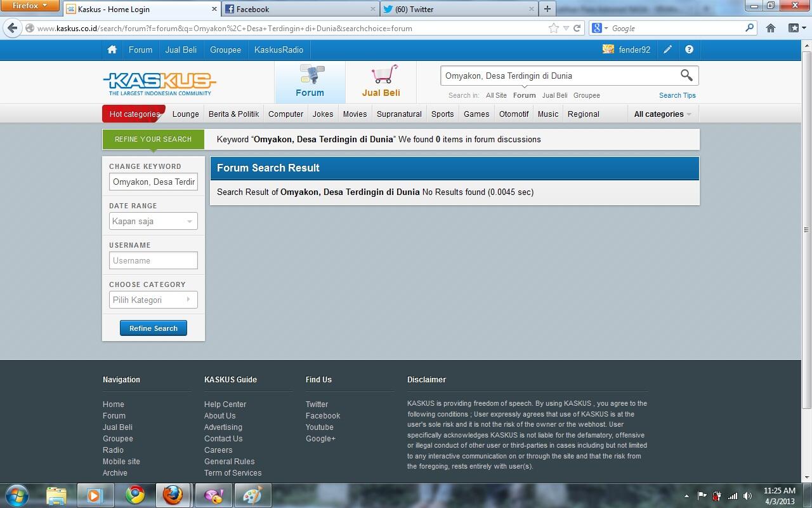Open Hot categories menu item
Screen dimensions: 812x508
pos(134,114)
